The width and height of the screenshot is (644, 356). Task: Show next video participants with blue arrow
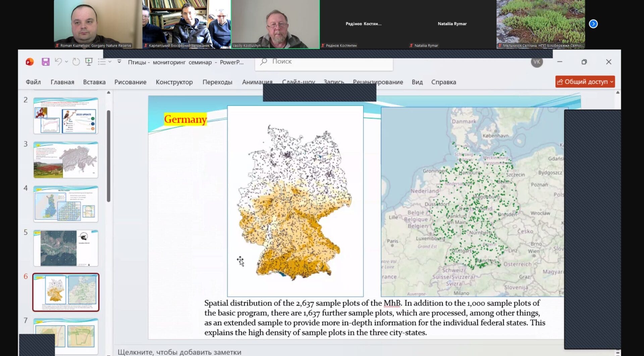tap(593, 24)
